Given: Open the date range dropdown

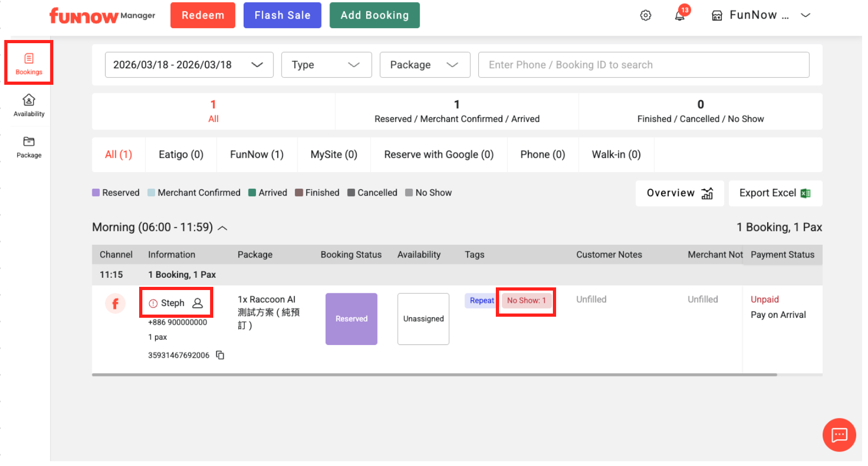Looking at the screenshot, I should coord(189,65).
